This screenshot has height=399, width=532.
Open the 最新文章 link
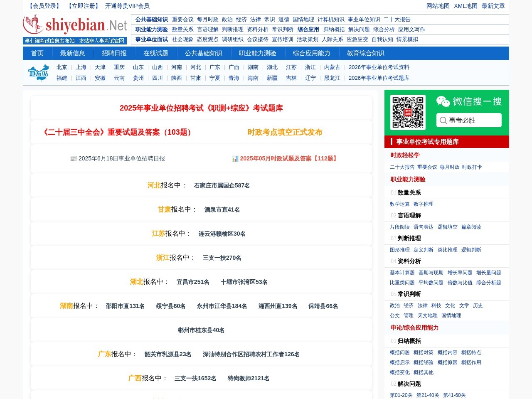493,6
